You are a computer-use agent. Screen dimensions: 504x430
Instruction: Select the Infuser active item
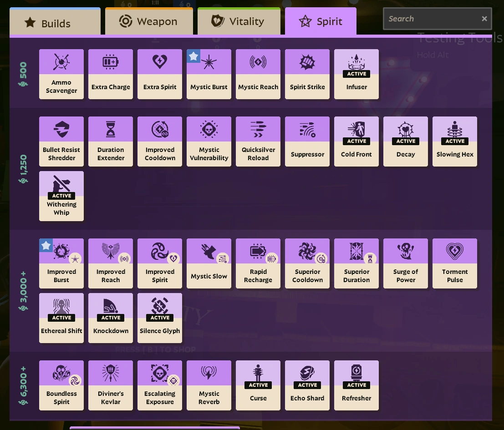[356, 74]
